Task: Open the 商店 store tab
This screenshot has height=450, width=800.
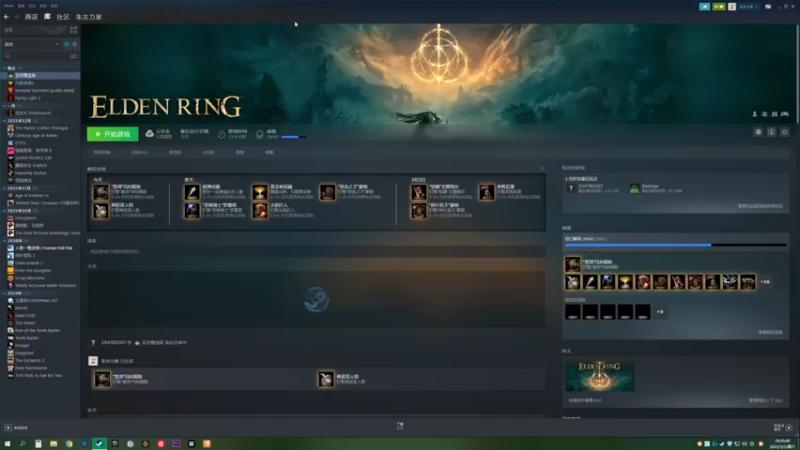Action: [x=31, y=17]
